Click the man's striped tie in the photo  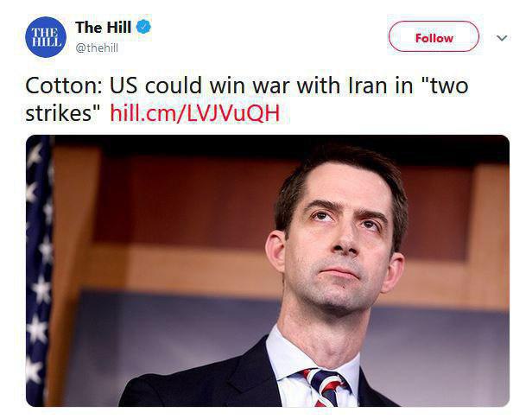325,387
